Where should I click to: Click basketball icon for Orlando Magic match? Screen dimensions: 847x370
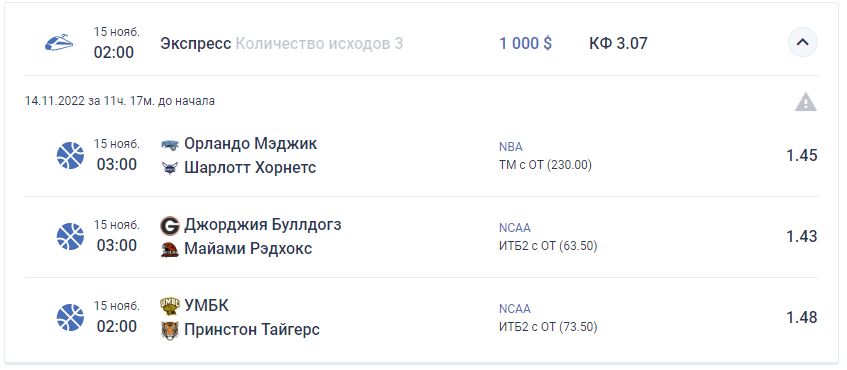(x=70, y=156)
